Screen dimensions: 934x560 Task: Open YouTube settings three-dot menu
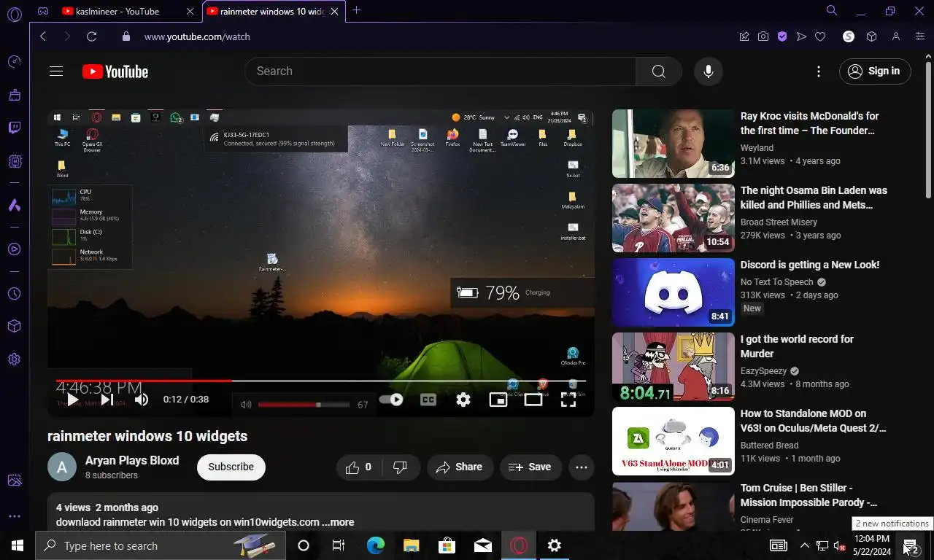(819, 71)
